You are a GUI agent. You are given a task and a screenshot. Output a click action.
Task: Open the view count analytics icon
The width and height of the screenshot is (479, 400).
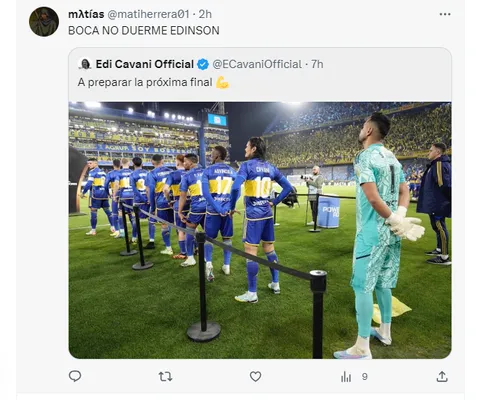point(346,377)
